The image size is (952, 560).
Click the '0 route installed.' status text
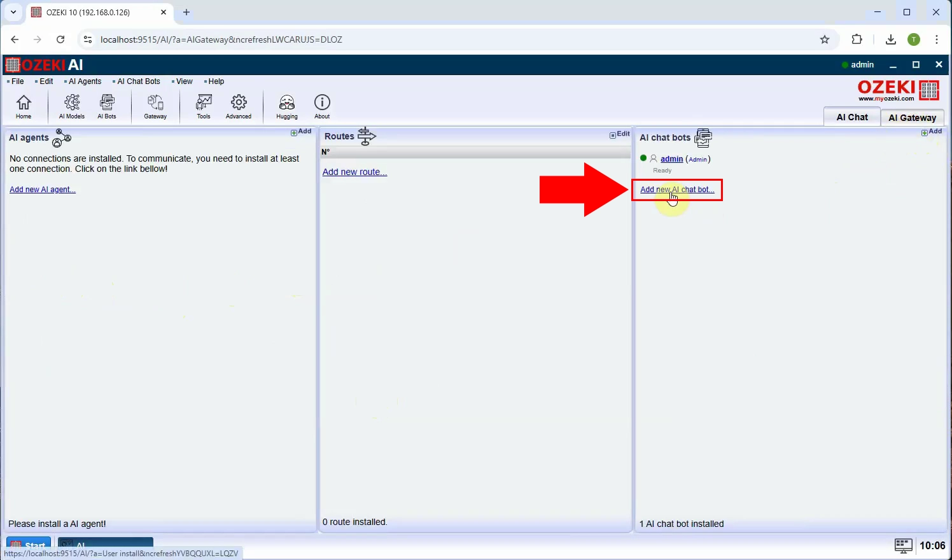coord(355,522)
